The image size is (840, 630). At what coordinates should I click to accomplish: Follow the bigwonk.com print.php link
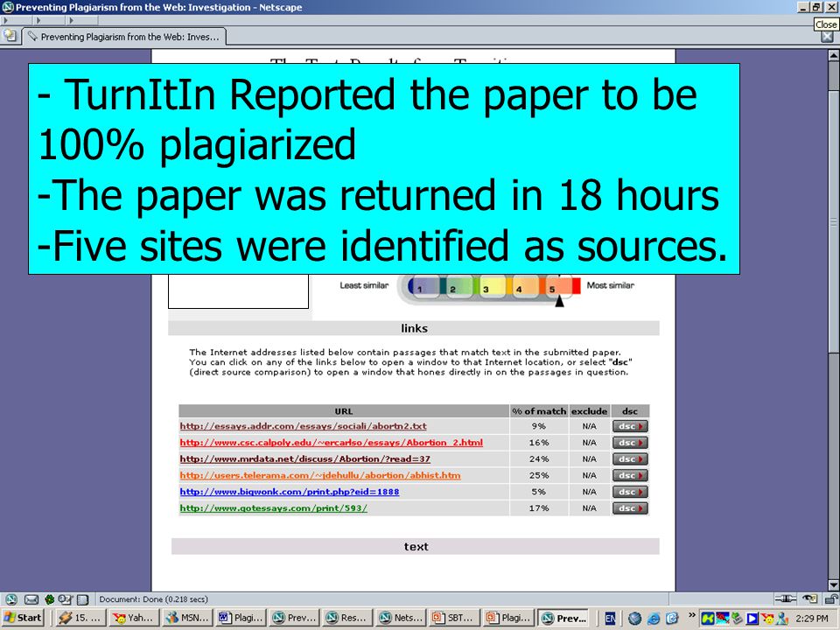pos(290,492)
